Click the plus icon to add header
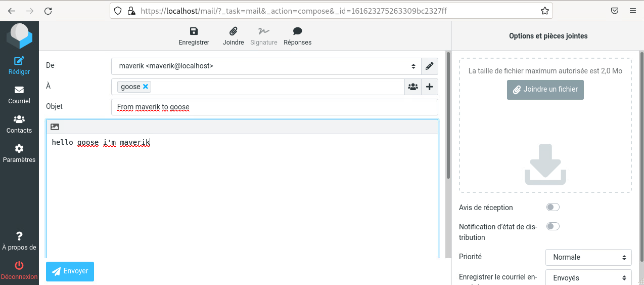644x285 pixels. pyautogui.click(x=429, y=87)
